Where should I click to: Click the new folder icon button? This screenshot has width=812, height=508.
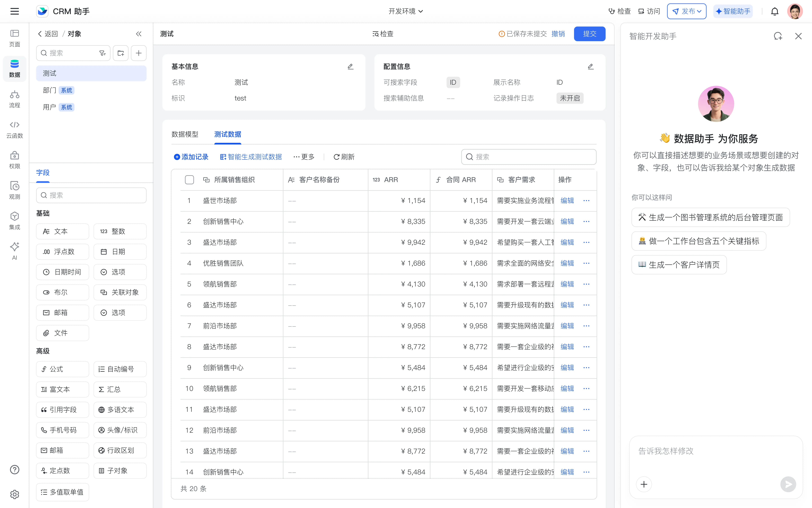121,53
